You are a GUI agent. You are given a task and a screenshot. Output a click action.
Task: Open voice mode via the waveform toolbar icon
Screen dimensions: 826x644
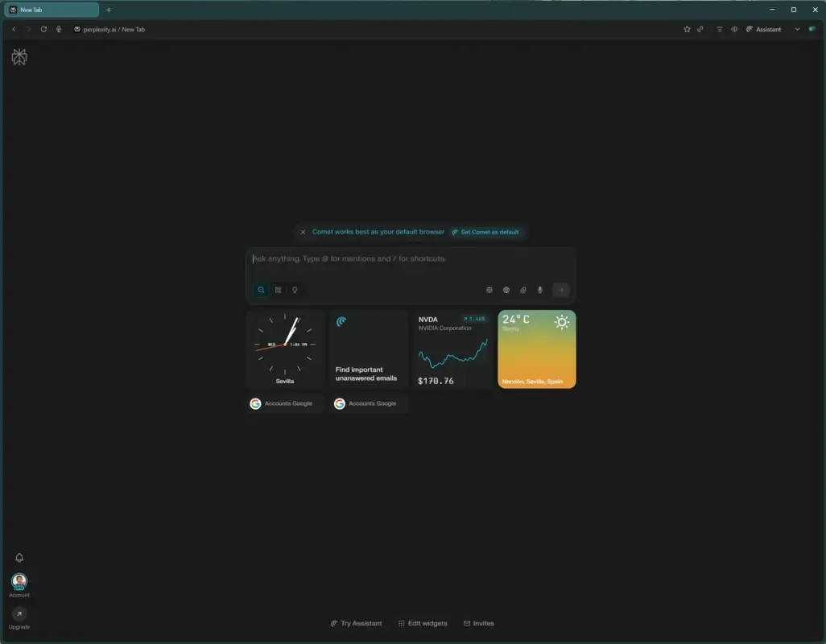[x=733, y=29]
